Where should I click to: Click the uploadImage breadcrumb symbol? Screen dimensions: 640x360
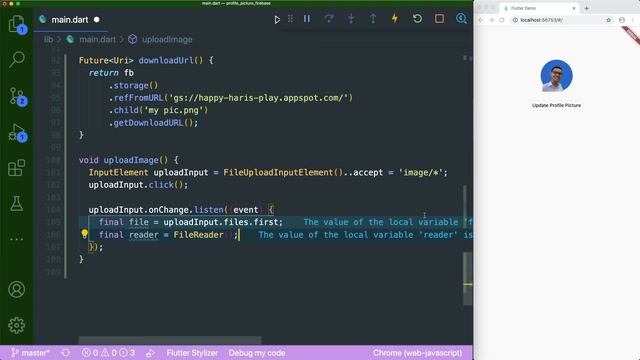pyautogui.click(x=167, y=40)
